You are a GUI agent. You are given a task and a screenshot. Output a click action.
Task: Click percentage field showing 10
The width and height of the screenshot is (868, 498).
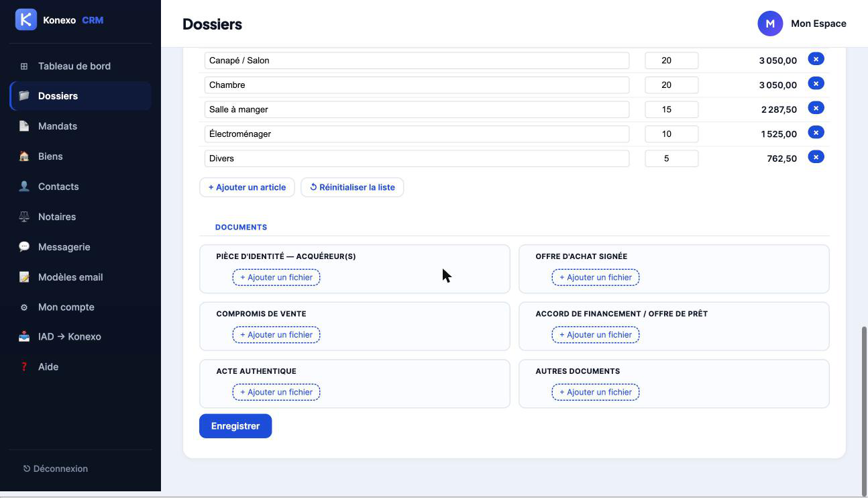[671, 134]
